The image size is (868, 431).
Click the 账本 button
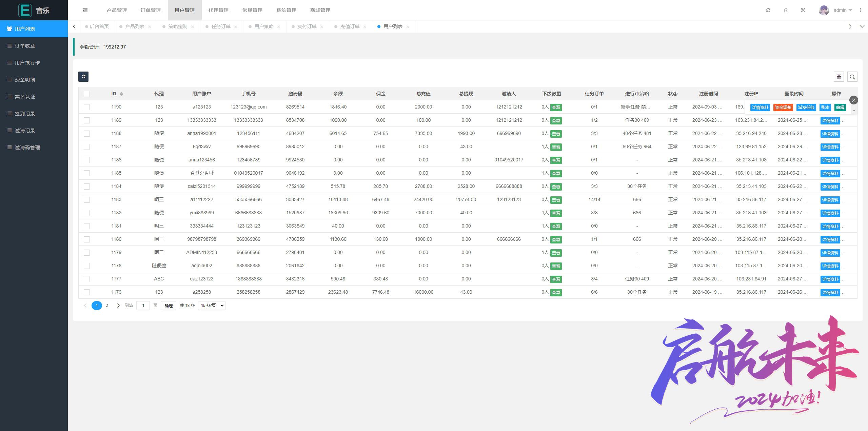[825, 107]
